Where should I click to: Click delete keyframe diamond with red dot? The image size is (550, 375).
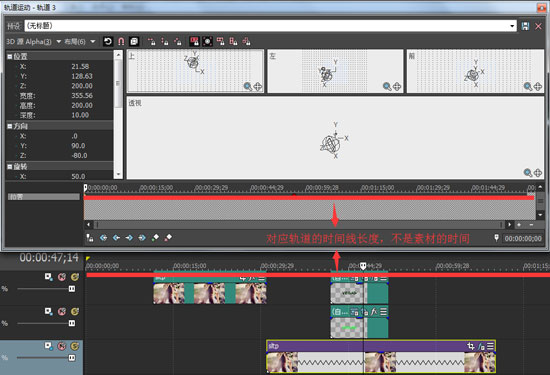tap(168, 238)
